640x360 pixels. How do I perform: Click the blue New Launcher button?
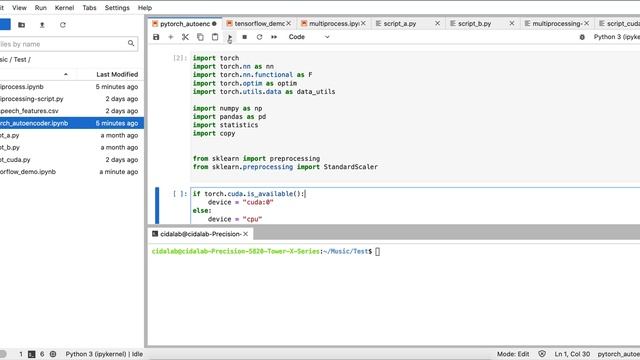coord(5,24)
